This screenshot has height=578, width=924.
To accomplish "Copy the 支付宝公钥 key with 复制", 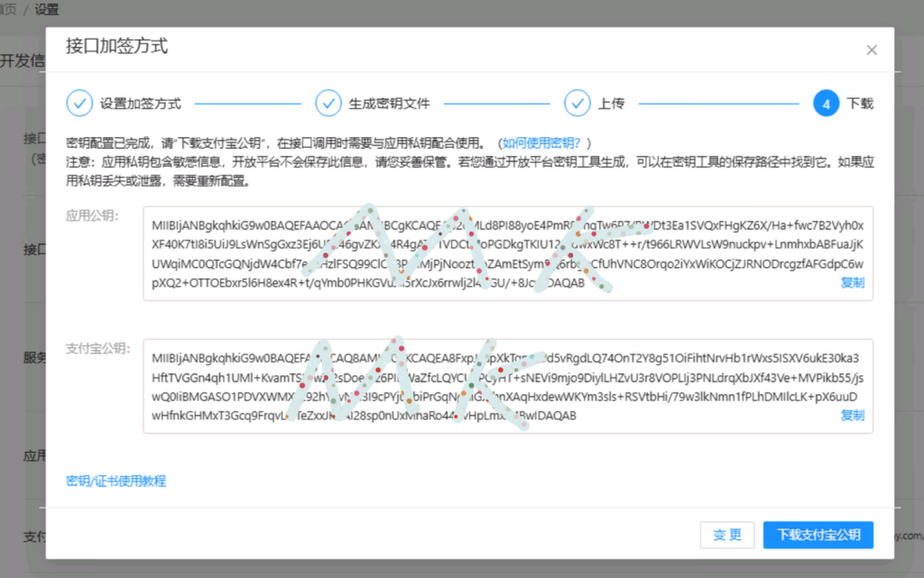I will 852,415.
